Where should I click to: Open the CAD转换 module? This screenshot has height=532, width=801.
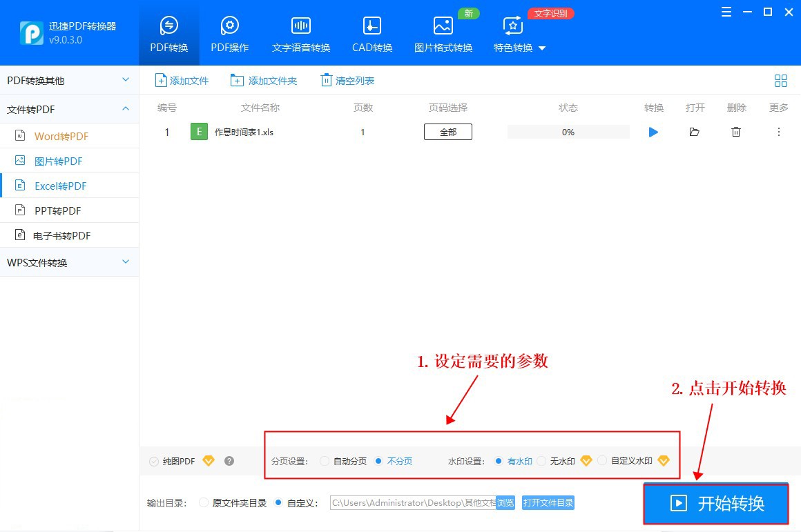tap(371, 32)
